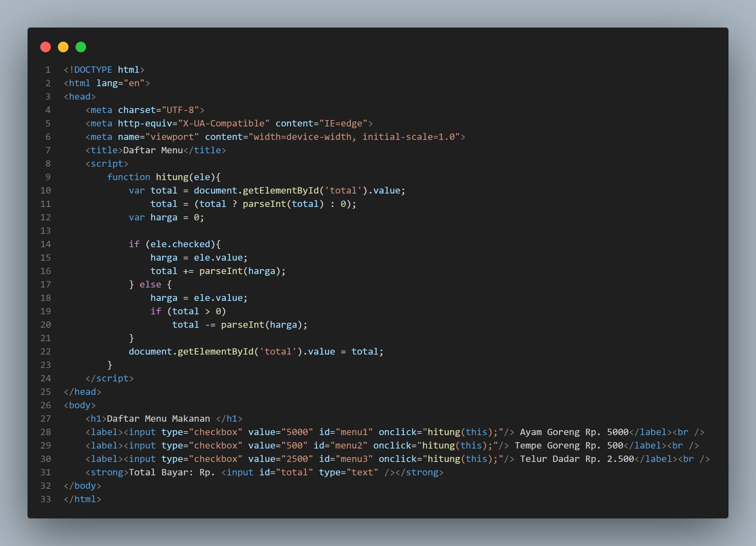This screenshot has width=756, height=546.
Task: Select the title text Daftar Menu
Action: pyautogui.click(x=152, y=150)
